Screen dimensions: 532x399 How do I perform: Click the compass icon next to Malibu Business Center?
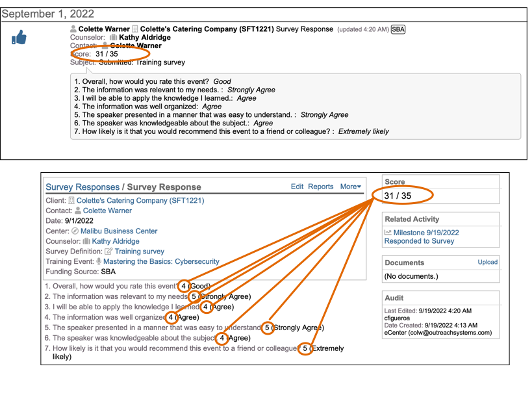[x=75, y=231]
